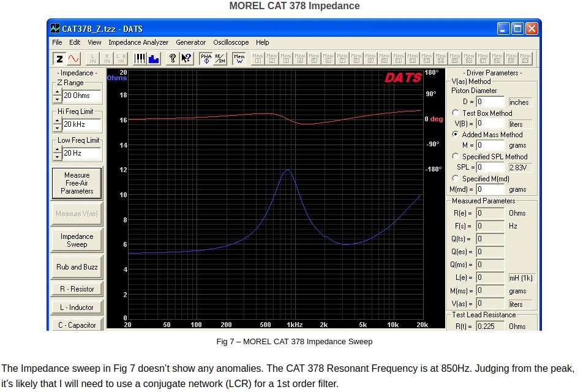Select the Mem 1 memory slot icon

(258, 59)
